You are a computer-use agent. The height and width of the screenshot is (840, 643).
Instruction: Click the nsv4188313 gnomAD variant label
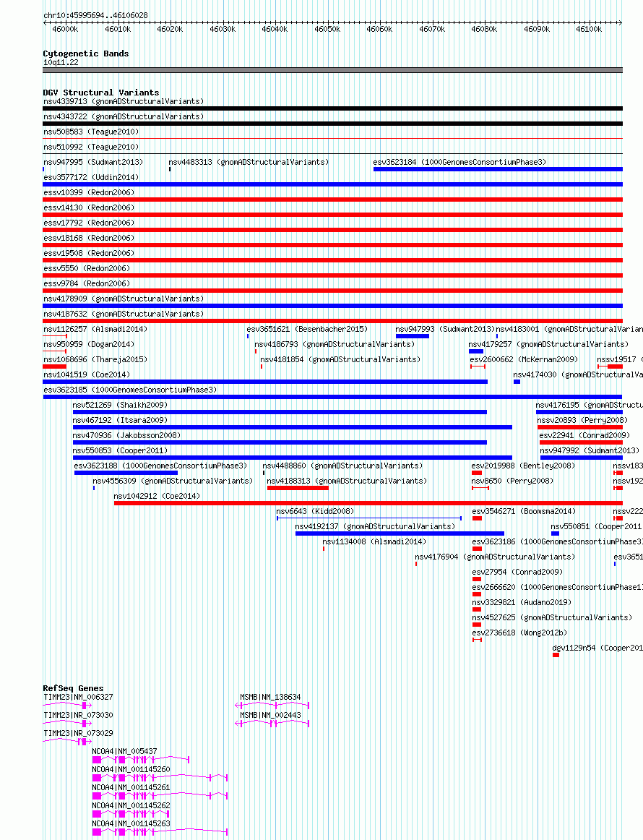[x=347, y=481]
